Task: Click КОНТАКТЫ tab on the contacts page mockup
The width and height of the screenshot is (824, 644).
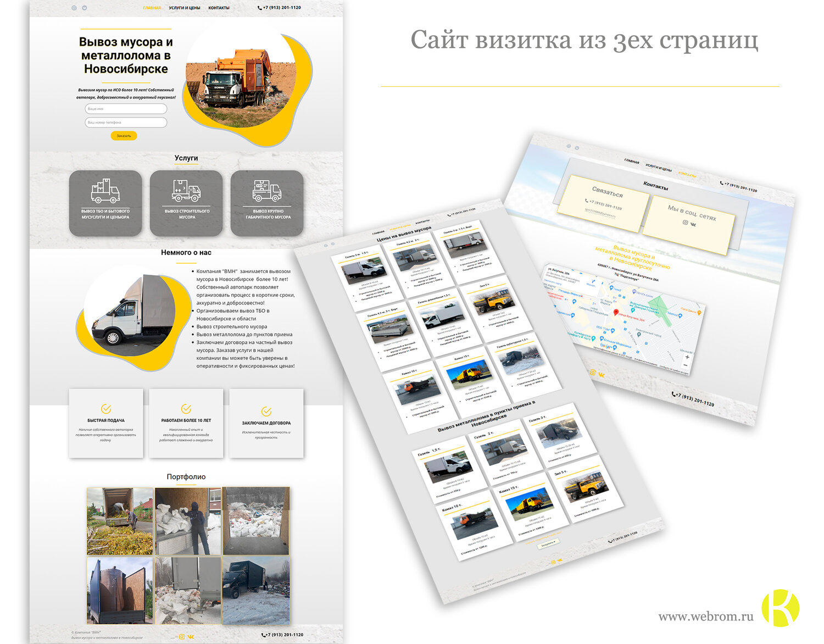Action: pos(687,175)
